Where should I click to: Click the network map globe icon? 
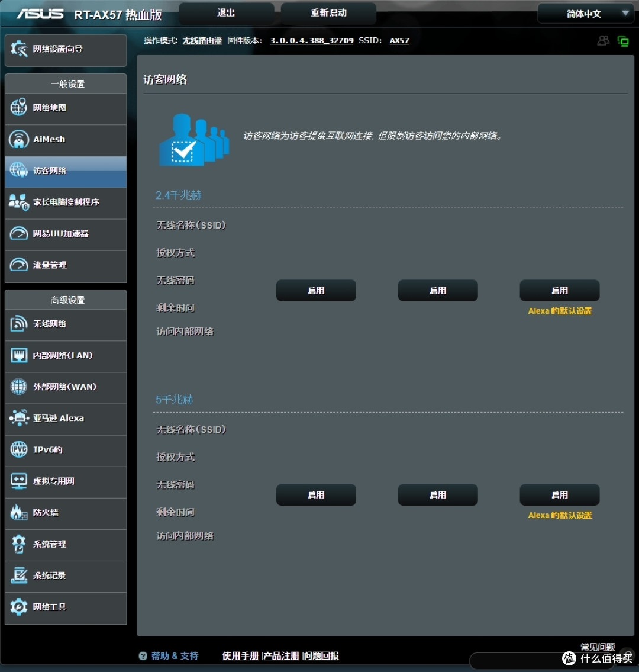19,108
